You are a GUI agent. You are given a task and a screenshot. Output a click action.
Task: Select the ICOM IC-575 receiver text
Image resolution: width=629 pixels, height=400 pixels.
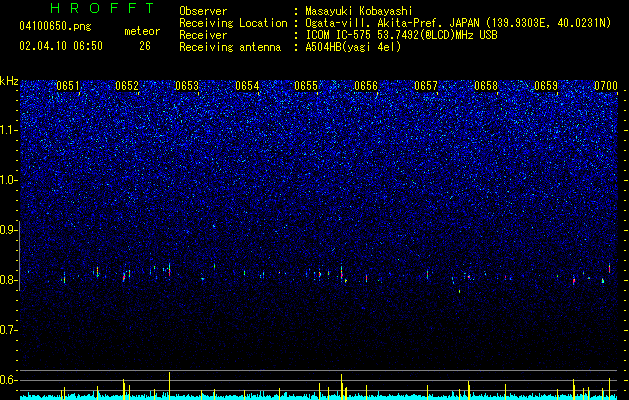coord(401,35)
